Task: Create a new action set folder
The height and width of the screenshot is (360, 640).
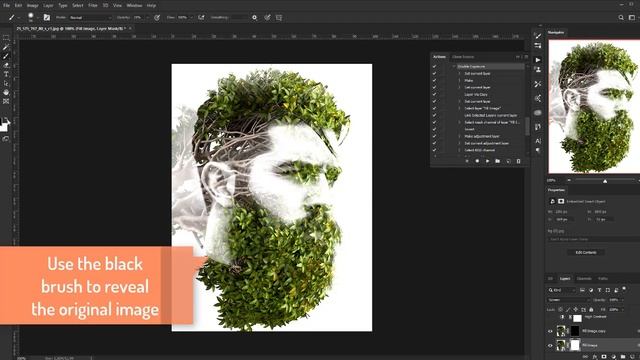Action: click(498, 161)
